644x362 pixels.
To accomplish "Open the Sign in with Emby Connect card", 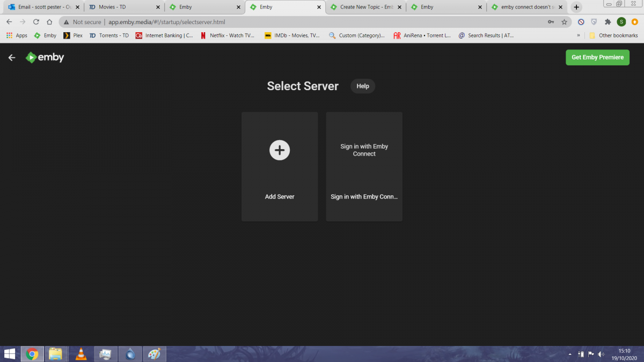I will [x=364, y=166].
